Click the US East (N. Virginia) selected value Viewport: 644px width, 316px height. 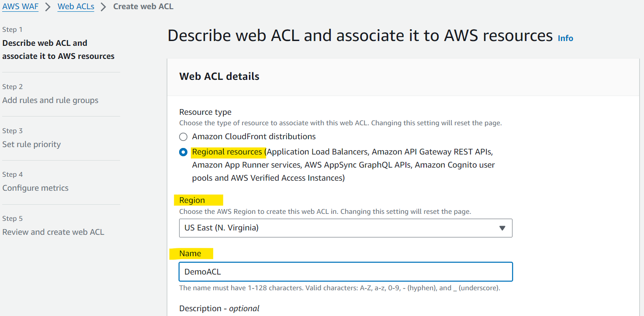click(x=222, y=228)
